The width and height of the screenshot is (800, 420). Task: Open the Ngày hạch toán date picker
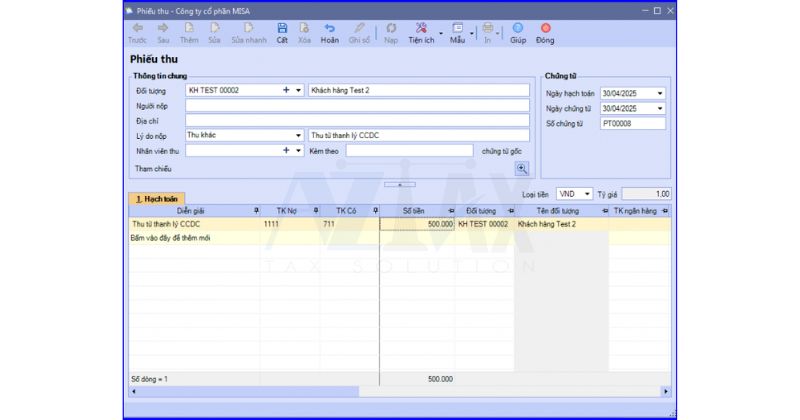tap(660, 93)
